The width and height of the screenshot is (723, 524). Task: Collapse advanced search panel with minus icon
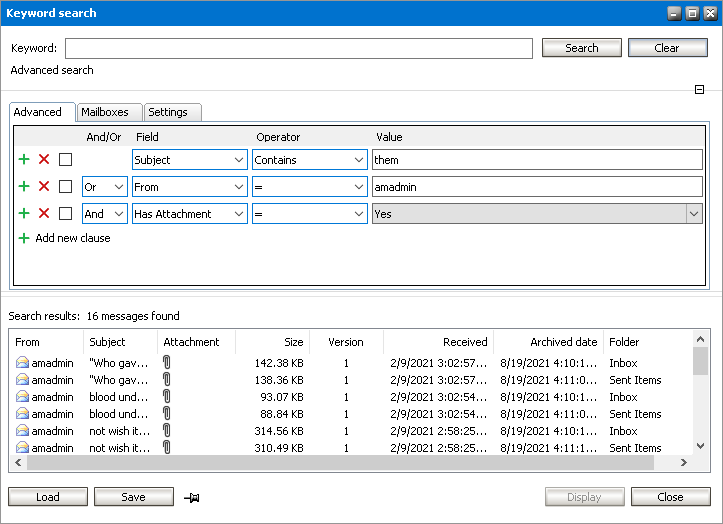click(700, 90)
